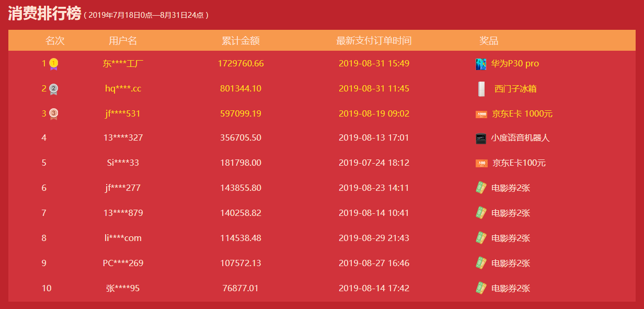644x309 pixels.
Task: Click the Huawei P30 pro phone icon
Action: click(481, 64)
